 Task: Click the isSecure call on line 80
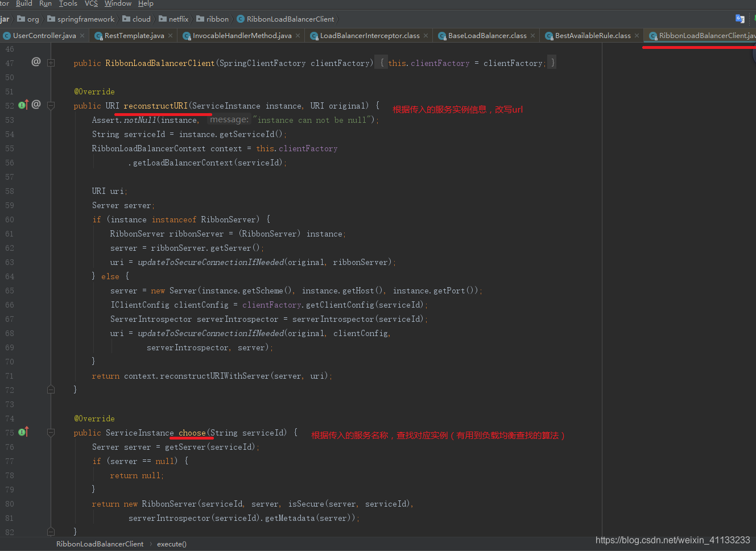[306, 504]
